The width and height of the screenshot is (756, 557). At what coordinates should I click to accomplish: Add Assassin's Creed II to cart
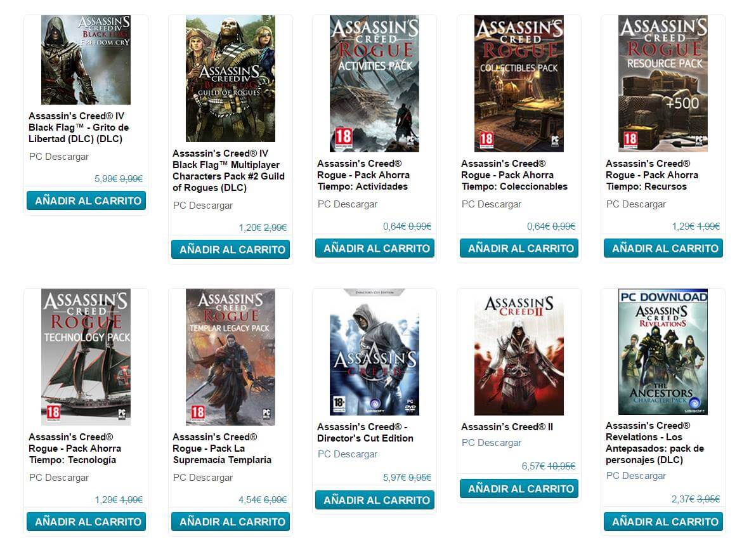click(x=519, y=488)
